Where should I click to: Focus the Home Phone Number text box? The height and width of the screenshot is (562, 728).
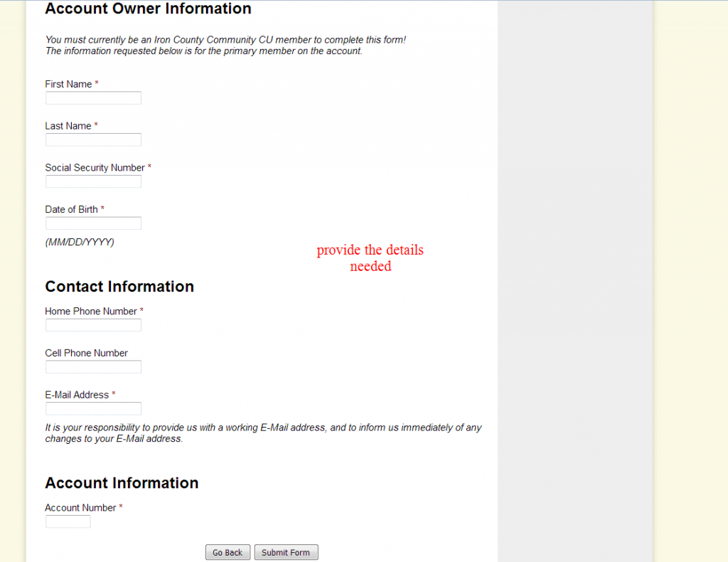(x=93, y=325)
